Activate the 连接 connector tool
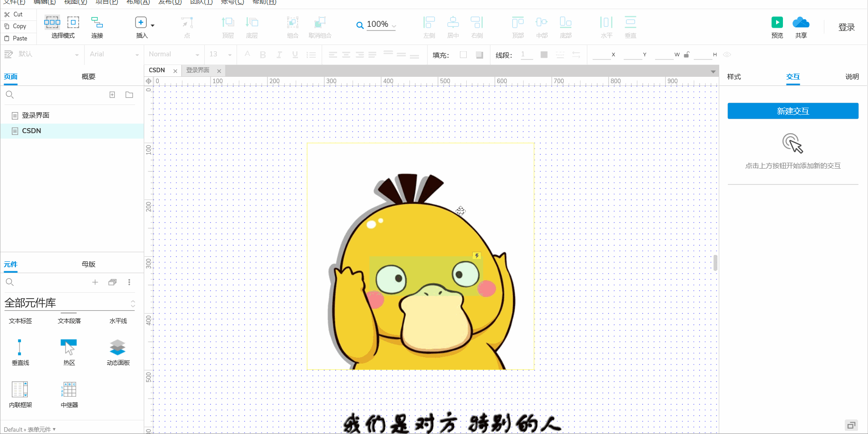The width and height of the screenshot is (868, 434). tap(97, 27)
